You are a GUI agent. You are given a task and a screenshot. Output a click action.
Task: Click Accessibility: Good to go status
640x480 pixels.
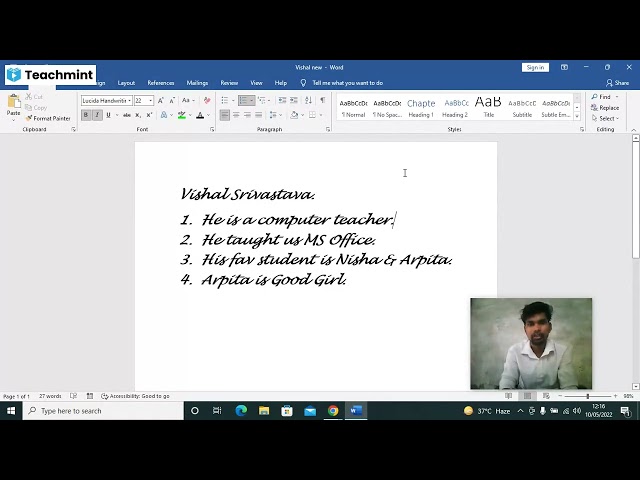pos(135,396)
